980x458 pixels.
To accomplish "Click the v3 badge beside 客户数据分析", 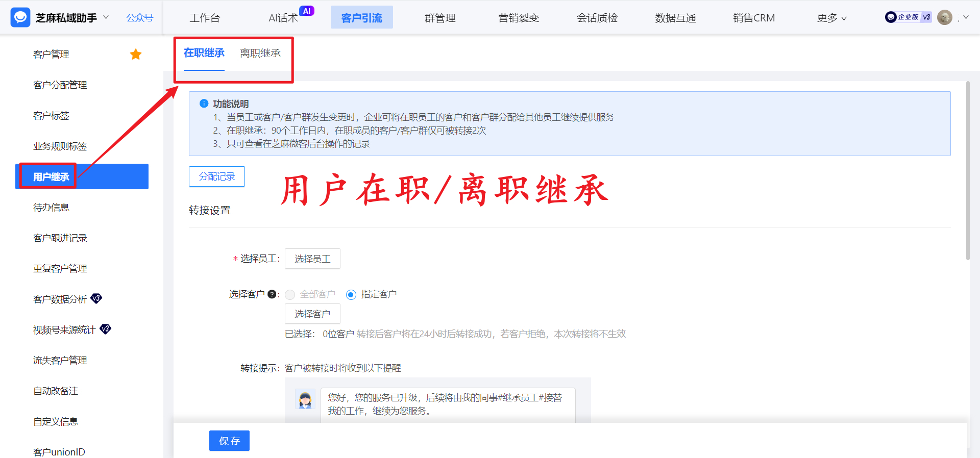I will point(96,298).
